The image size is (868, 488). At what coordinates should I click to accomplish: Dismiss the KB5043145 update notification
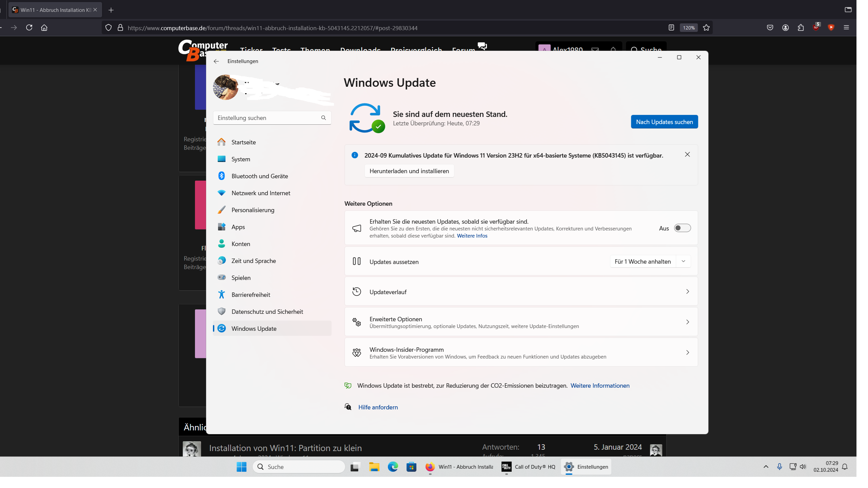pyautogui.click(x=687, y=155)
